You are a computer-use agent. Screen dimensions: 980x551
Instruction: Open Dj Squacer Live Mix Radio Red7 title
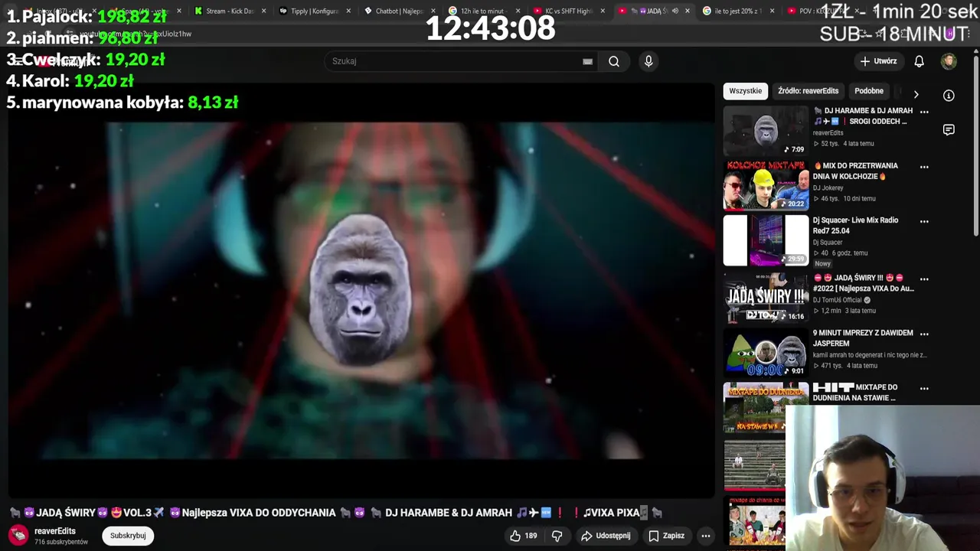coord(855,225)
